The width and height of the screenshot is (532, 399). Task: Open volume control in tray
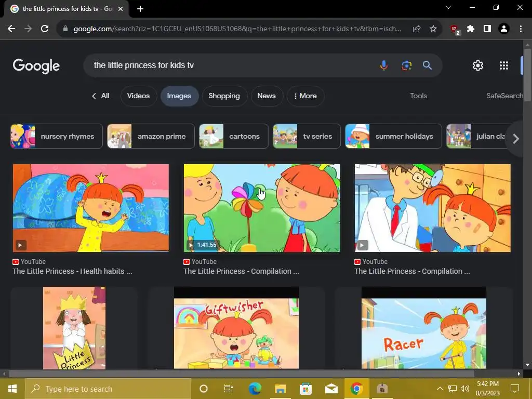(x=465, y=389)
